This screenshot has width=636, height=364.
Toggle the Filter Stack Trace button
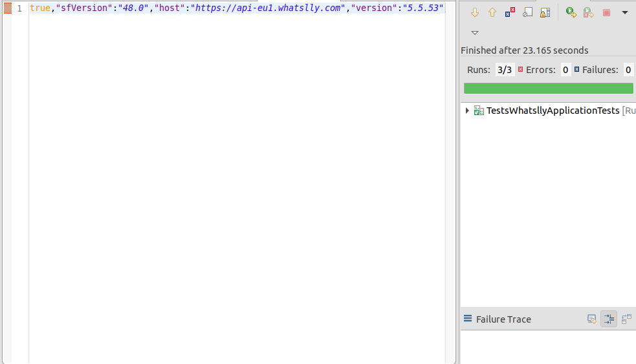click(x=609, y=319)
